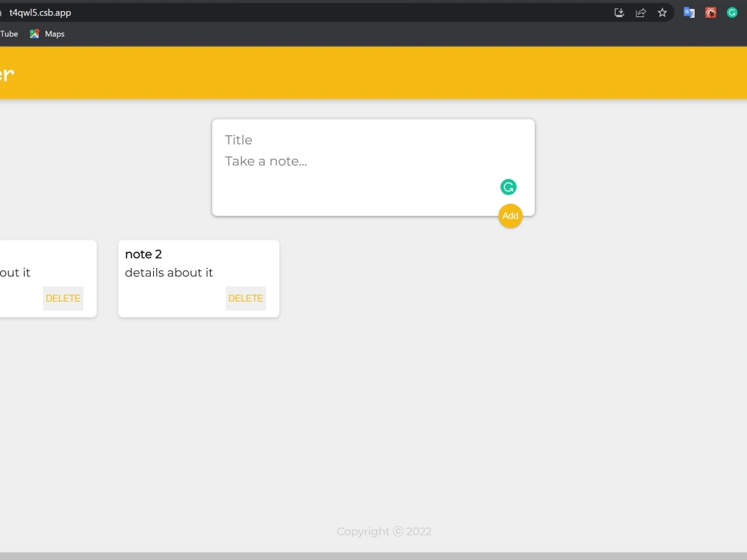Image resolution: width=747 pixels, height=560 pixels.
Task: Open the Google Translate extension
Action: pyautogui.click(x=689, y=13)
